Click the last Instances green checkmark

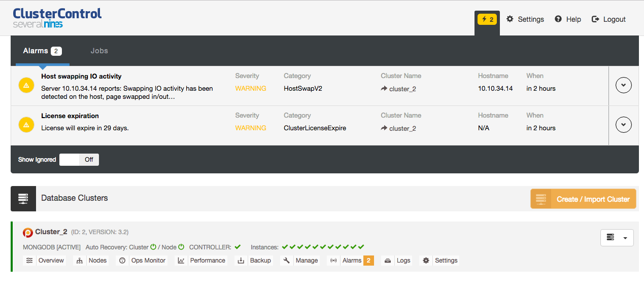tap(361, 247)
